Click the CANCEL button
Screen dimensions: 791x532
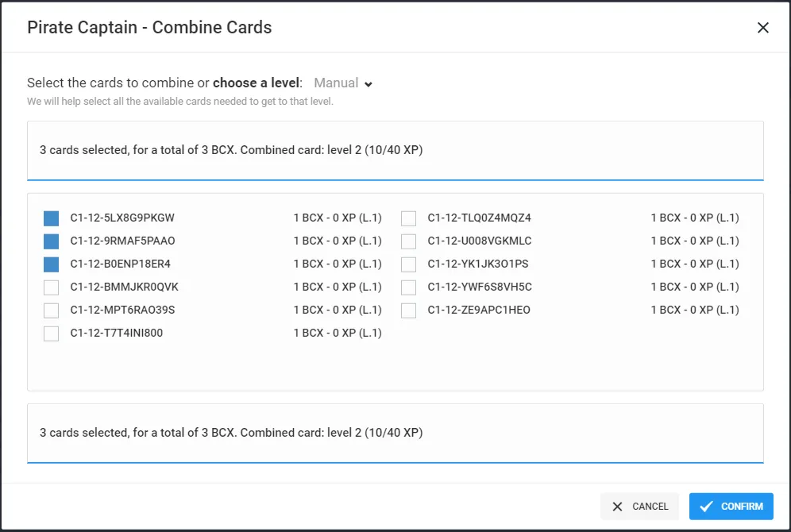[x=639, y=507]
